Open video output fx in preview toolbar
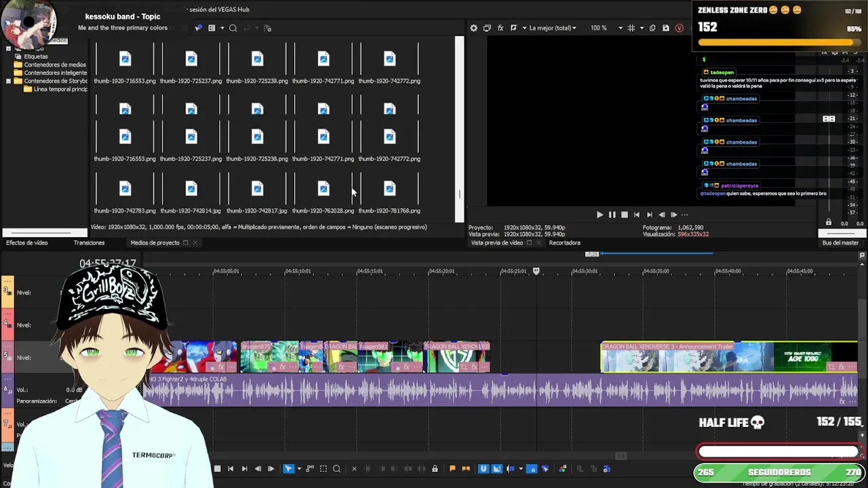Screen dimensions: 868x488 point(500,28)
